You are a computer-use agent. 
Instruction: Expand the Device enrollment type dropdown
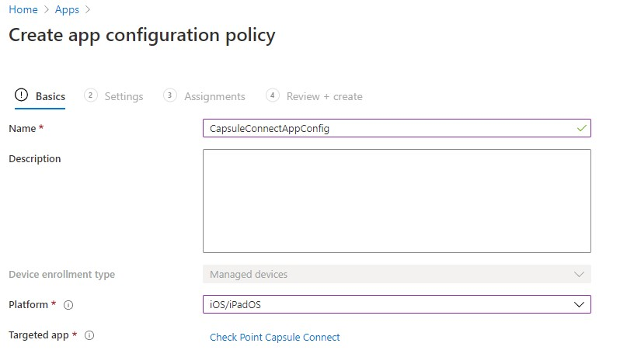click(x=396, y=274)
